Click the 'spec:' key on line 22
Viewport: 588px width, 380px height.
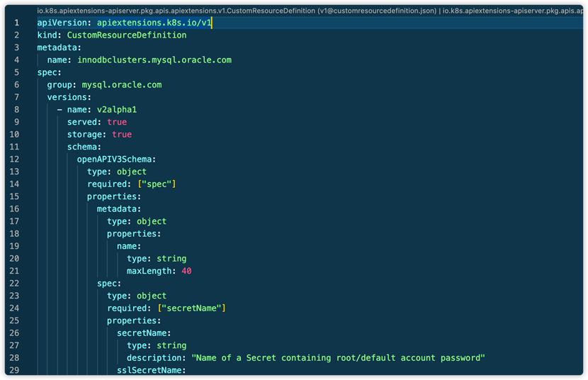click(x=109, y=283)
